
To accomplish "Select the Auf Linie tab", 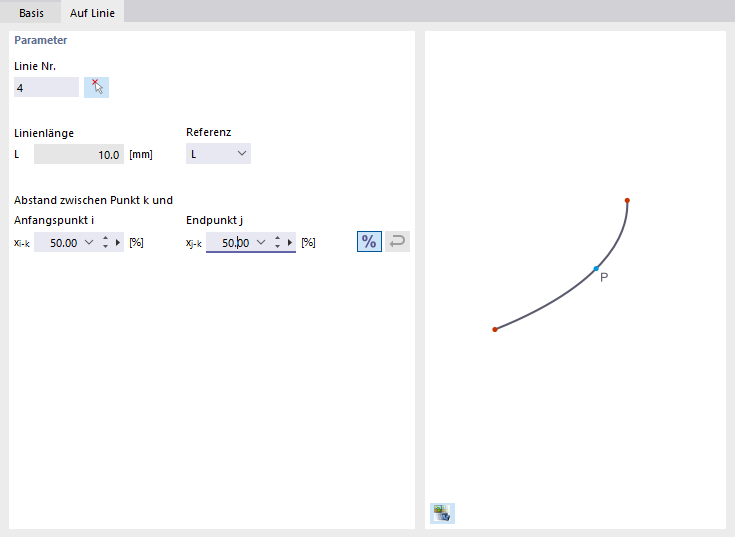I will click(92, 13).
